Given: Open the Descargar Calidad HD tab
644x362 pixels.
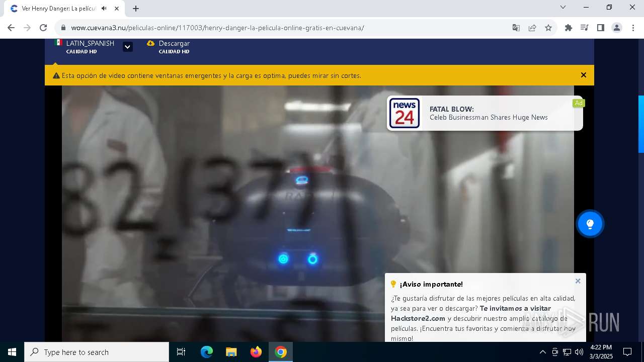Looking at the screenshot, I should coord(169,47).
